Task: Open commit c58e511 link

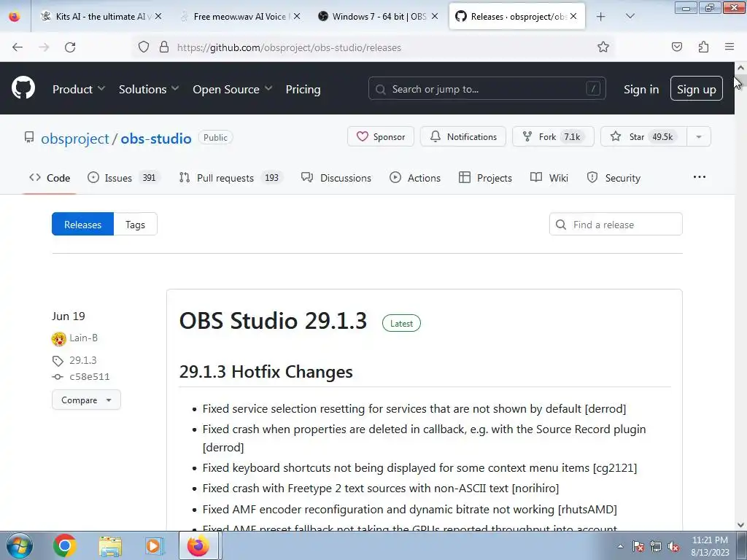Action: coord(90,377)
